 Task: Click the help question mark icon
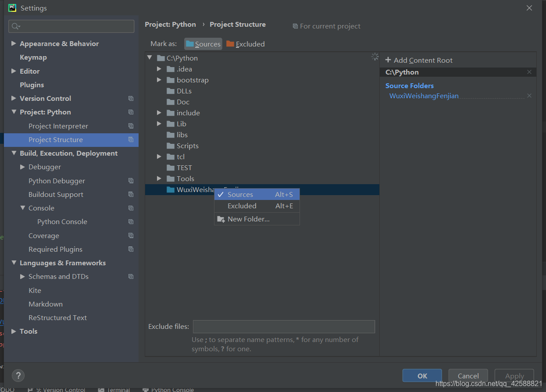tap(18, 375)
